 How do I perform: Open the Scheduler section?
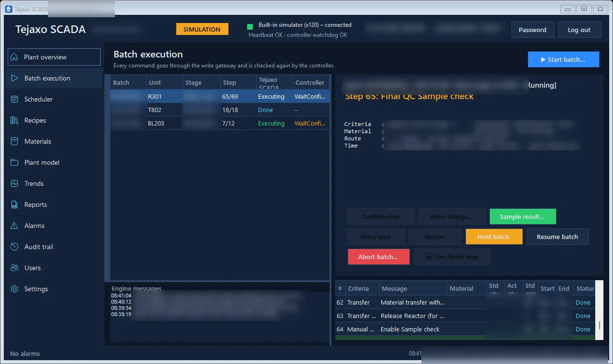point(54,99)
